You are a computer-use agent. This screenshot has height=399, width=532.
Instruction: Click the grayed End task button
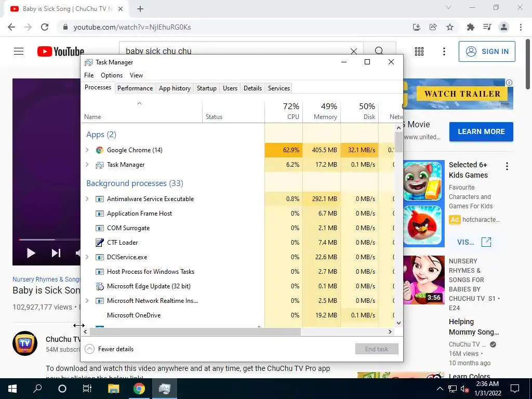(377, 349)
